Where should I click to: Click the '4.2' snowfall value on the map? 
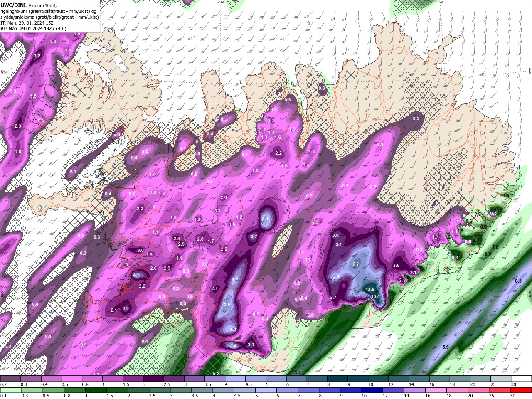(136, 275)
